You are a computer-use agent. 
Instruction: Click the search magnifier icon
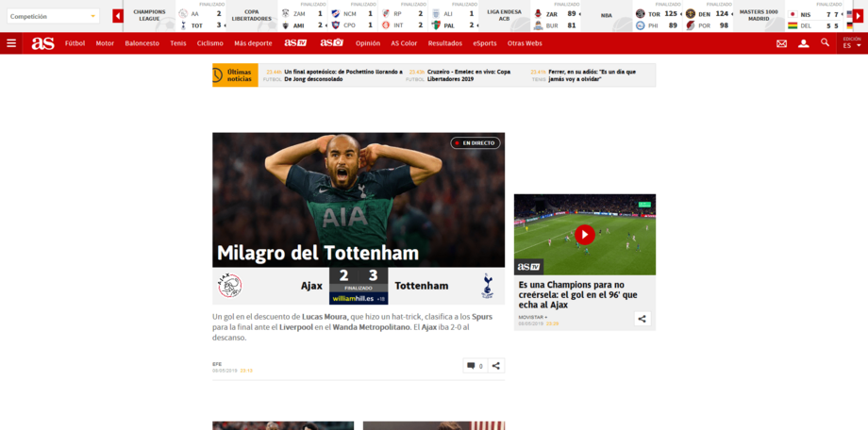826,43
